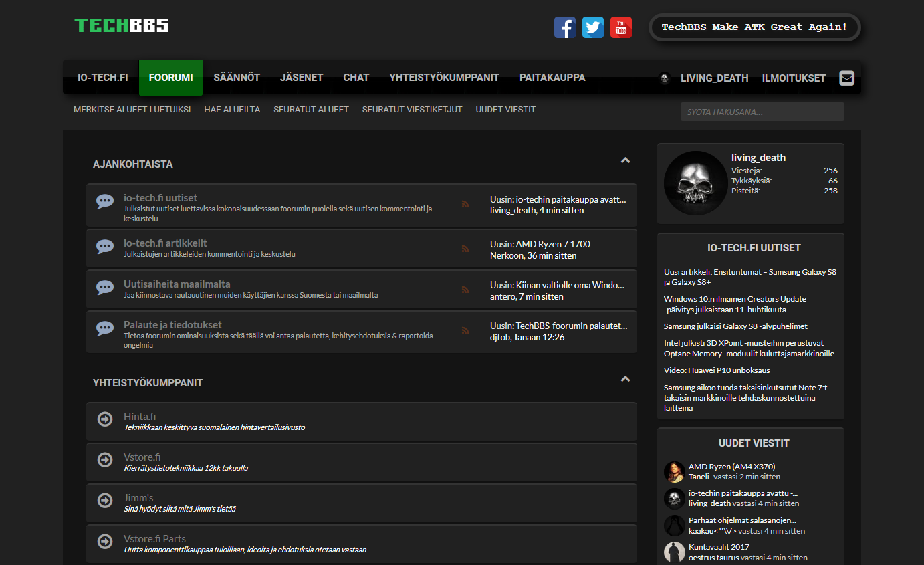Click the arrow icon beside Hinta.fi

pos(105,419)
